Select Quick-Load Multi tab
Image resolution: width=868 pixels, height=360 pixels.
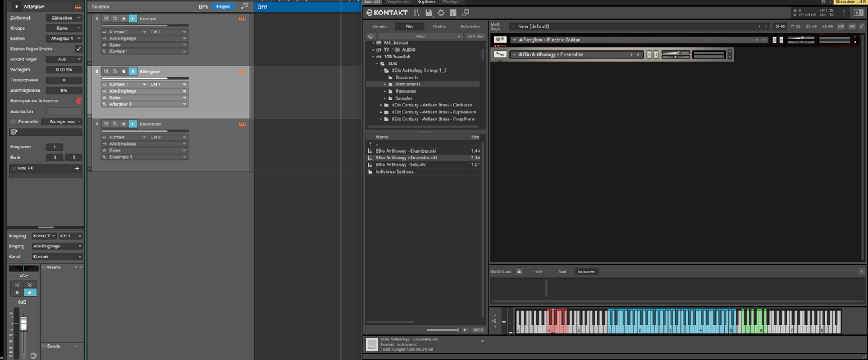[537, 271]
